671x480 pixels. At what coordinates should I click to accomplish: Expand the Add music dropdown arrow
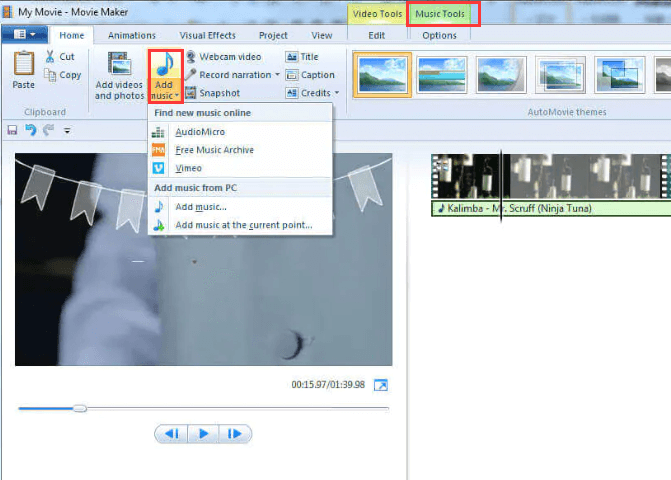click(x=177, y=96)
